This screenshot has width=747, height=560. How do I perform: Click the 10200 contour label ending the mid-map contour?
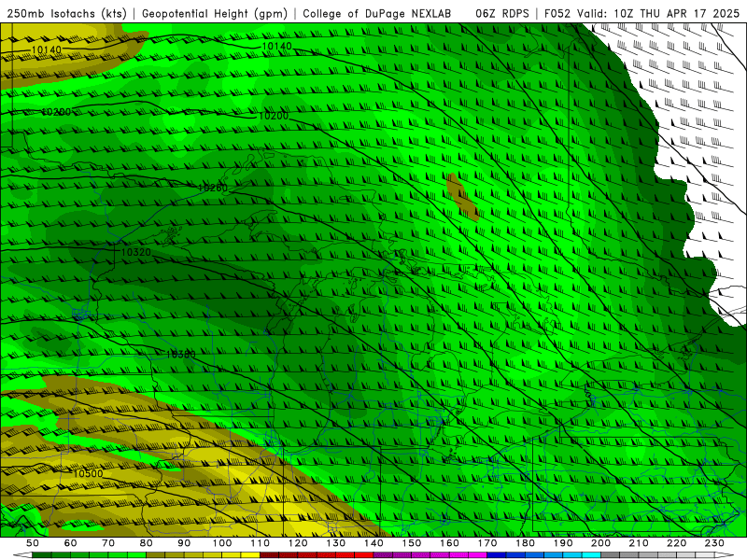pos(274,116)
